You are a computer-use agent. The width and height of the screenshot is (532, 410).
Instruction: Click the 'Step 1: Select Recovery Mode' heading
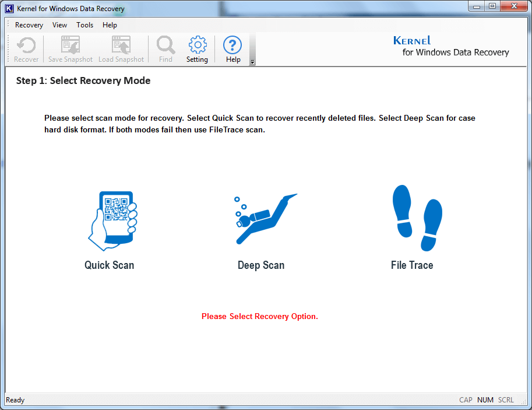83,81
